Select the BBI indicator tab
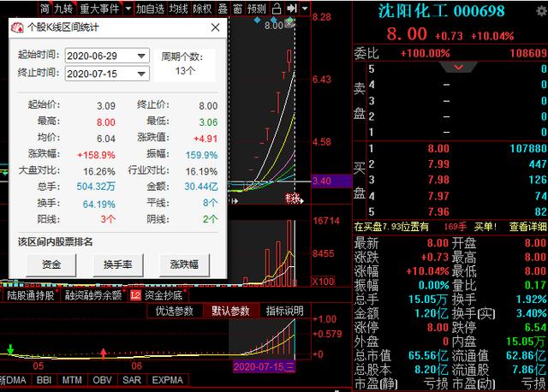 pyautogui.click(x=44, y=380)
